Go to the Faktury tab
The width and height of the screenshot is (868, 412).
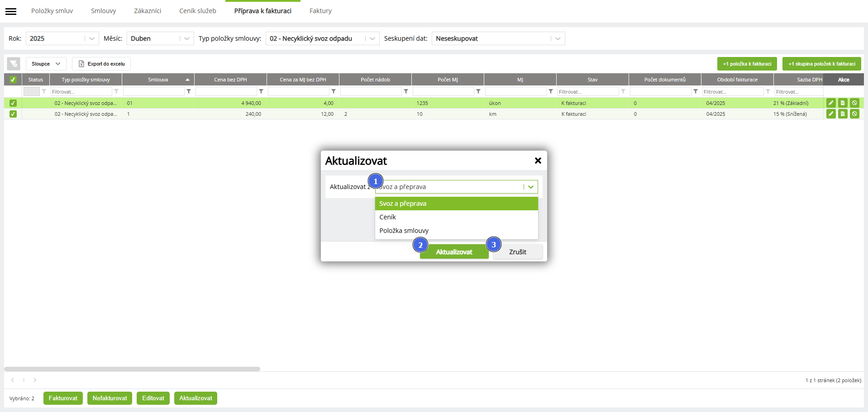pos(320,11)
